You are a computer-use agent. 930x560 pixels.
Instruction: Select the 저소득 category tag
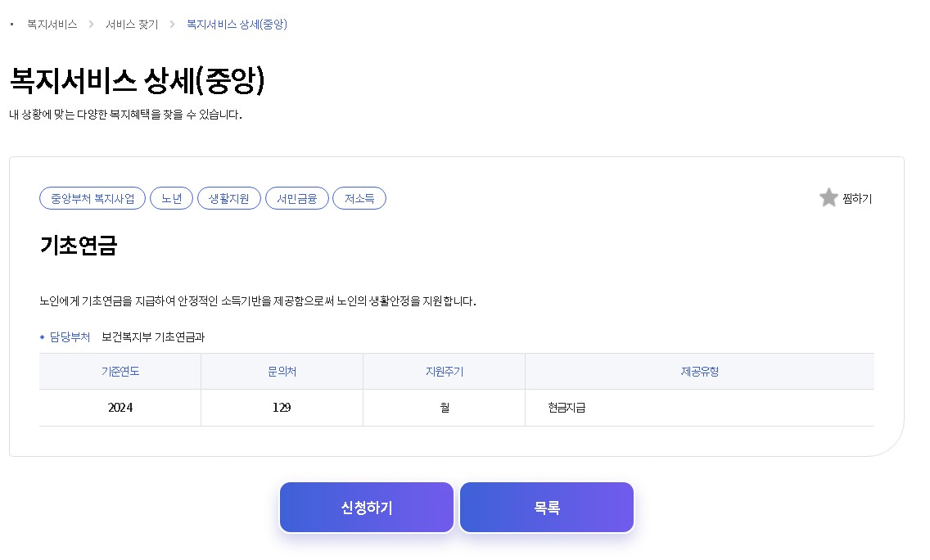click(359, 197)
